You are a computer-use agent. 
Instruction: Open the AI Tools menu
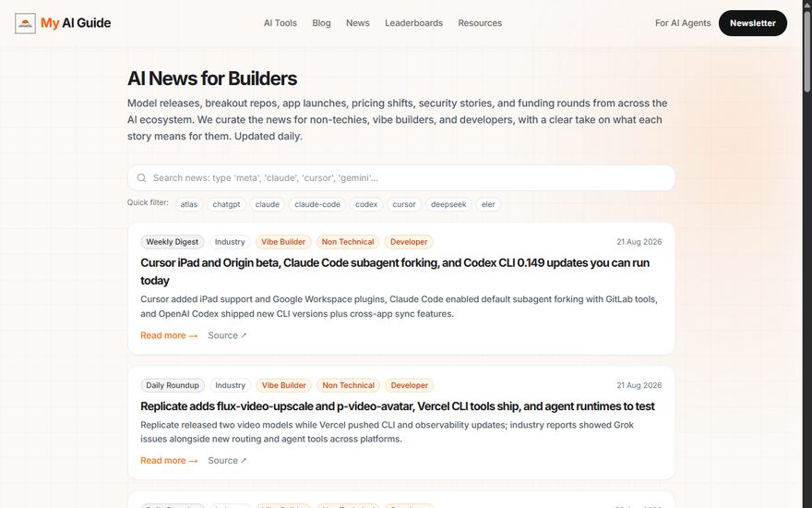281,23
